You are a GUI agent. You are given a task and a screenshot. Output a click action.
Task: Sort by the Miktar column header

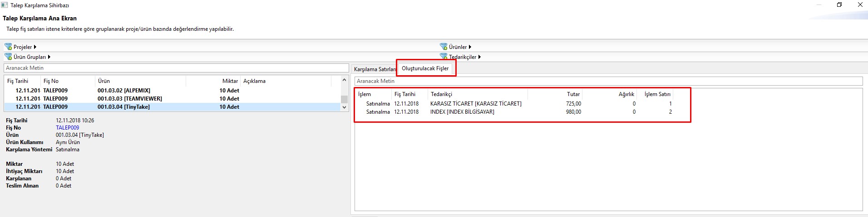[230, 81]
